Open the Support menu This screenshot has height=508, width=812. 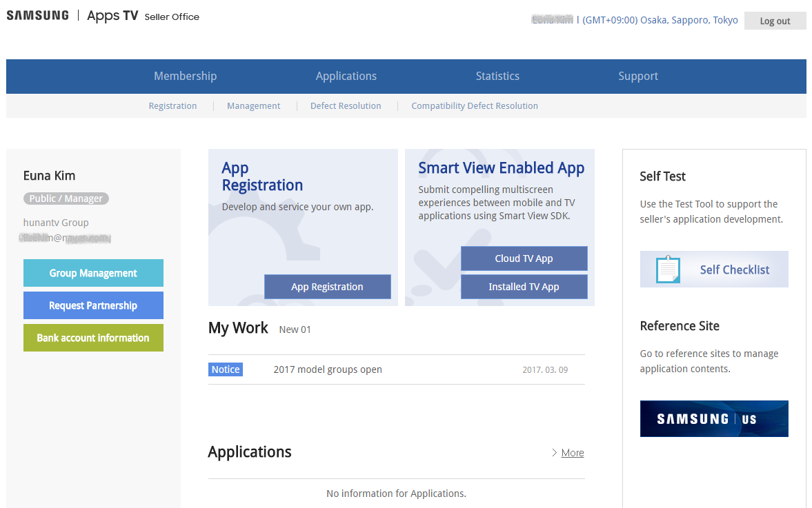point(638,76)
